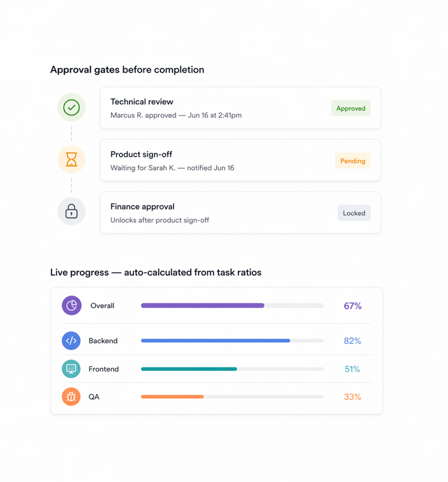The height and width of the screenshot is (482, 448).
Task: Click the 82% Backend percentage value
Action: (352, 341)
